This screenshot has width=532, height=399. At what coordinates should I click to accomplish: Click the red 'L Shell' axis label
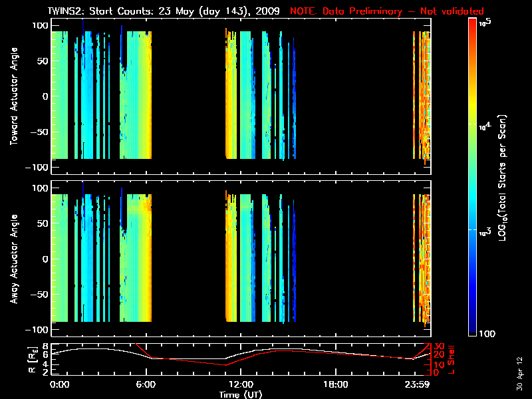tap(452, 359)
